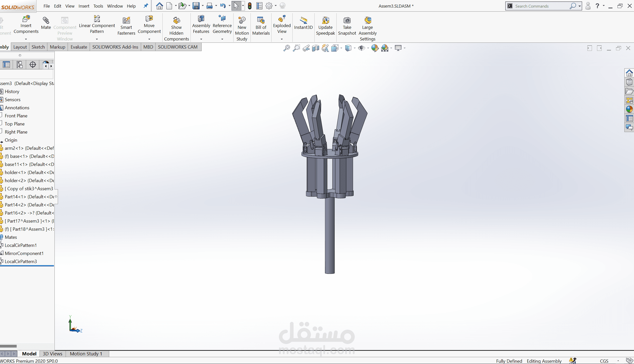Switch to the Evaluate tab

coord(79,47)
